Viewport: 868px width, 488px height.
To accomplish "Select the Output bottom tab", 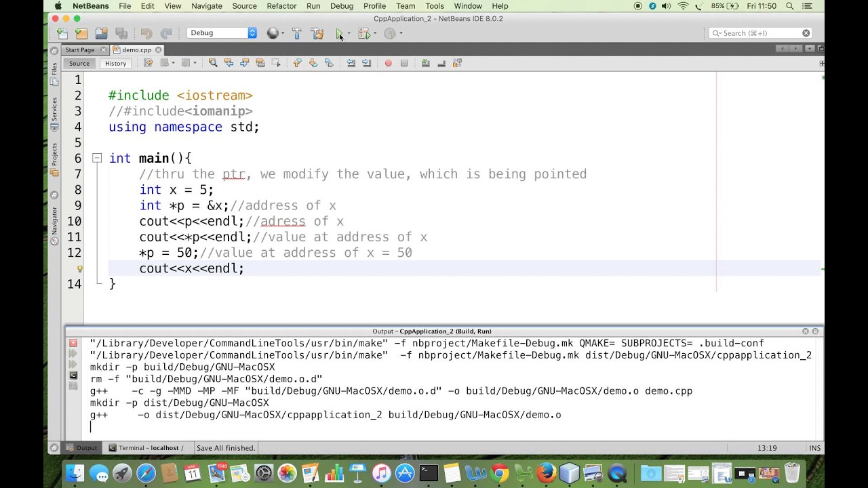I will pos(82,448).
